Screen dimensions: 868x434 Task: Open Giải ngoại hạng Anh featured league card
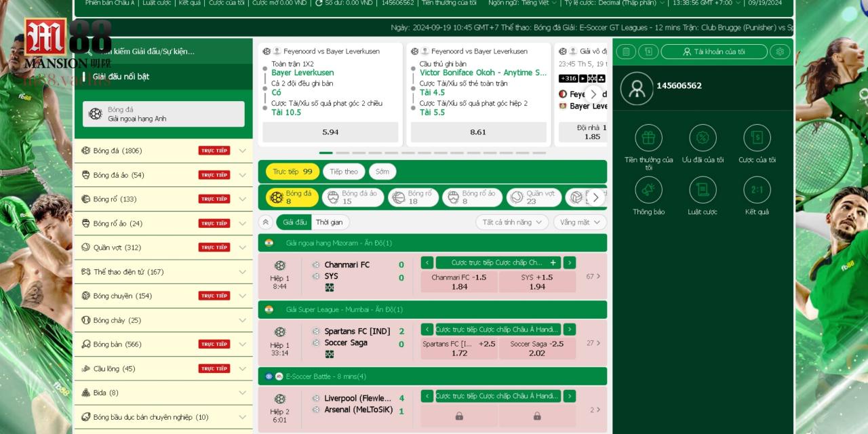pos(163,114)
